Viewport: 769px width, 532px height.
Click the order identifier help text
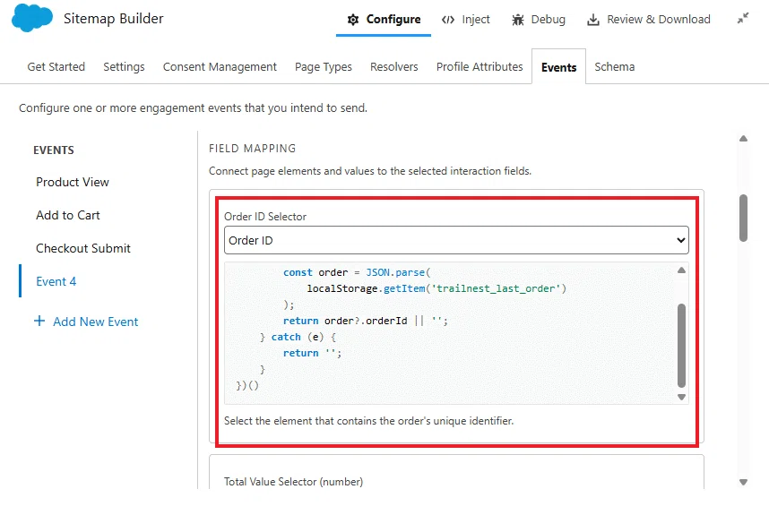click(x=368, y=421)
